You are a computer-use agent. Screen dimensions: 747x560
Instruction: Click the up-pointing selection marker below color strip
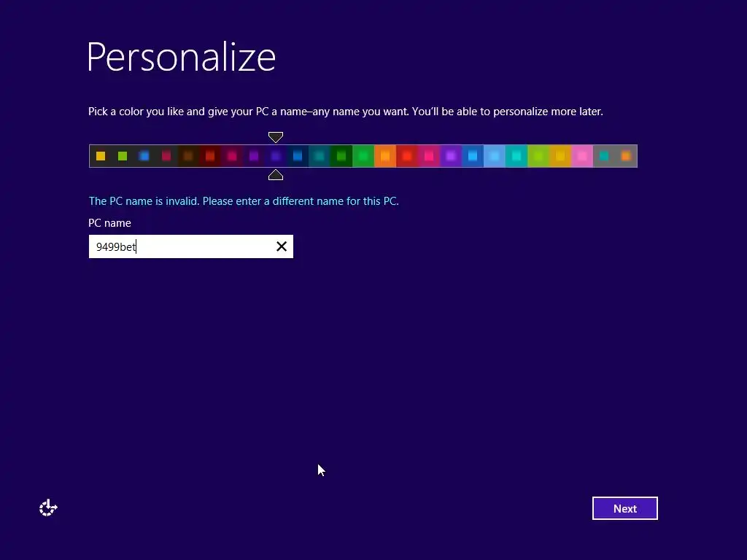[x=276, y=175]
